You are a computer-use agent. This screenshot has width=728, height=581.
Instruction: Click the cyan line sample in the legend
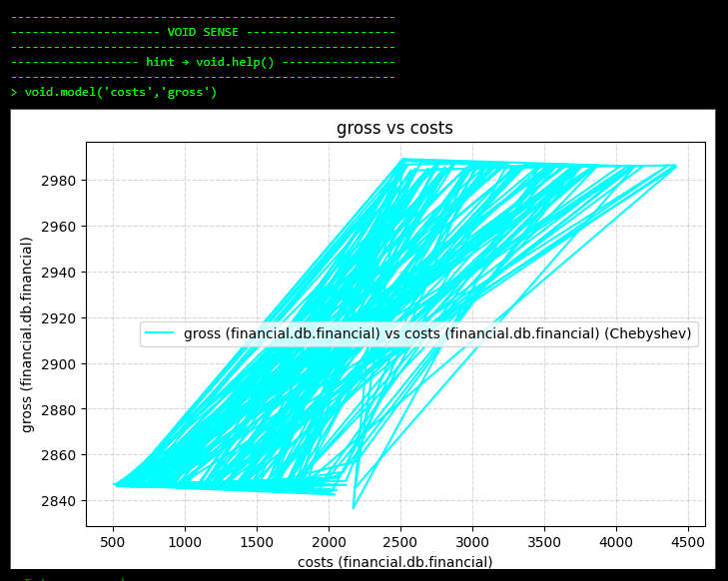(160, 334)
